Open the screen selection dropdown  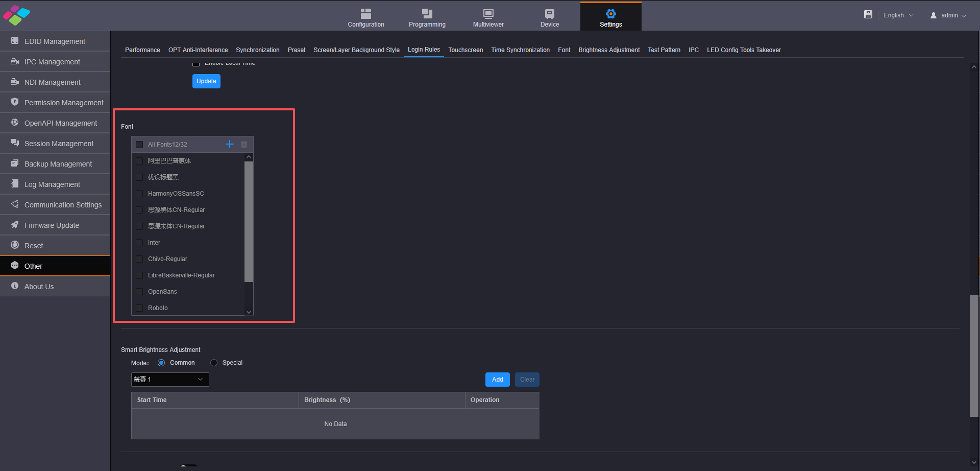(170, 380)
